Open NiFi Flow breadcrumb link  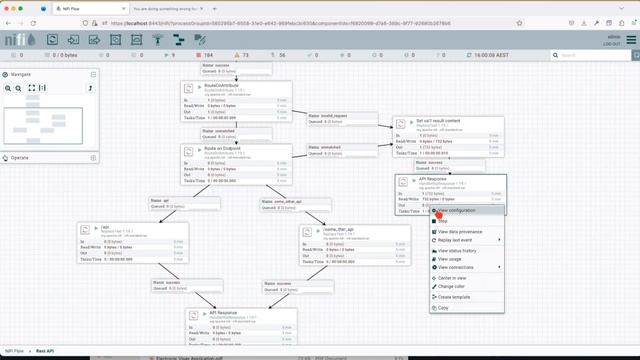(14, 351)
